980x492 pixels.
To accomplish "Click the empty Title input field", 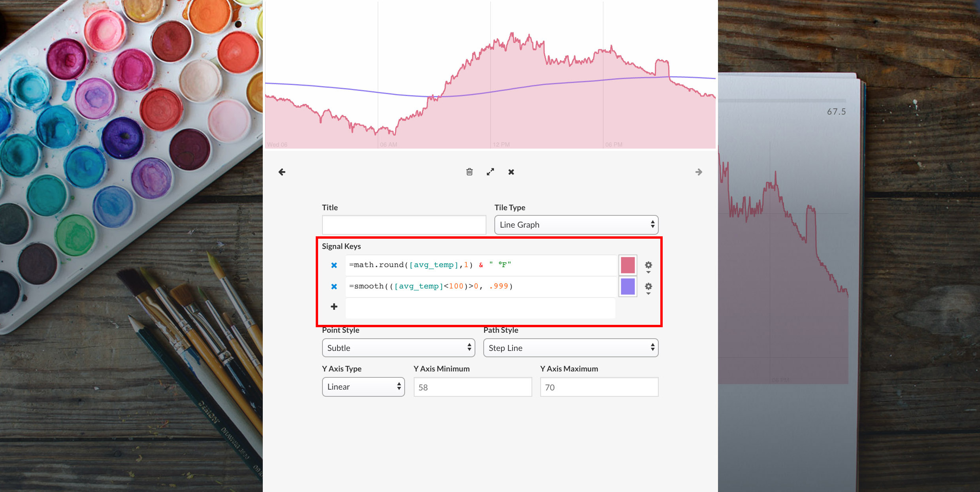I will click(404, 224).
